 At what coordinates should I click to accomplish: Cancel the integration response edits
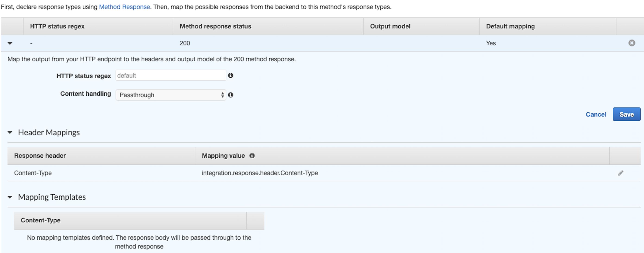pos(596,114)
